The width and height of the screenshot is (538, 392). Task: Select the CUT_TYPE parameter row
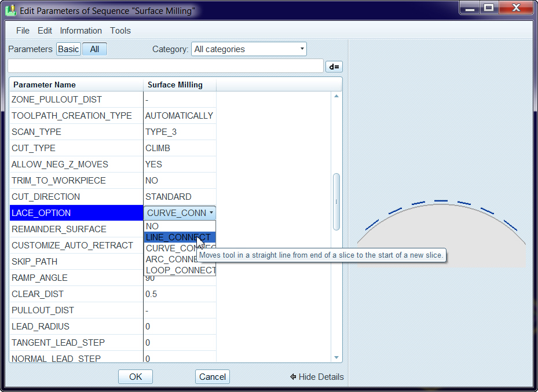point(76,148)
